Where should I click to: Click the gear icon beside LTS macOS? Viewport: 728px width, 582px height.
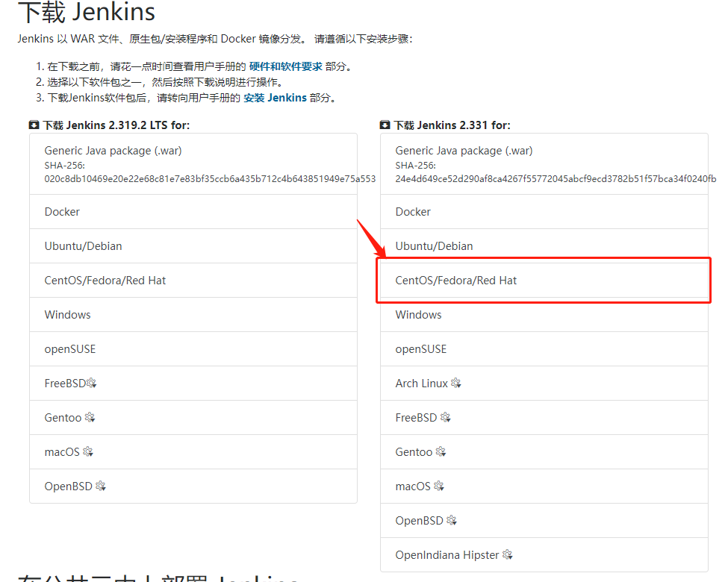point(88,451)
